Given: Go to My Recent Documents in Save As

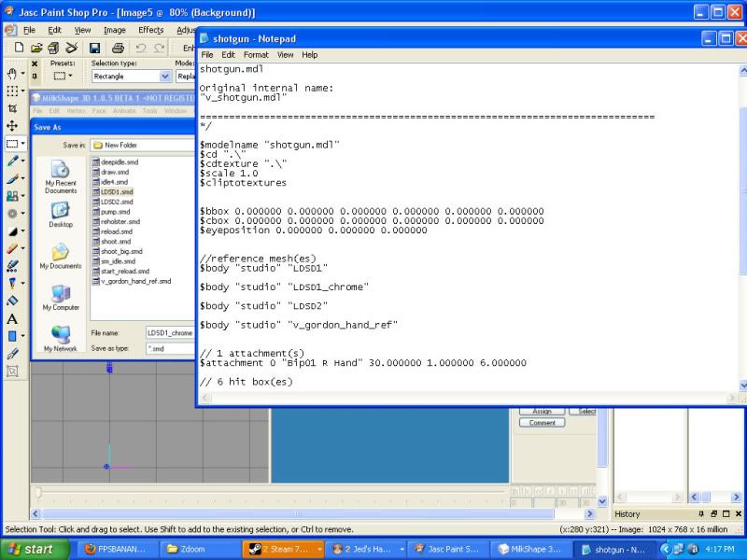Looking at the screenshot, I should click(61, 177).
